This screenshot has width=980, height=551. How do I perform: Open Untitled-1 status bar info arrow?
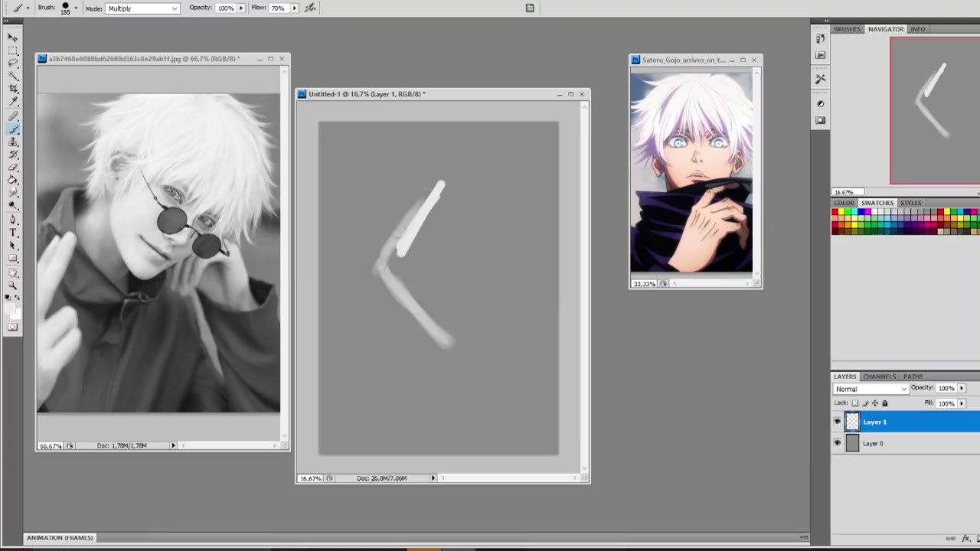point(433,478)
